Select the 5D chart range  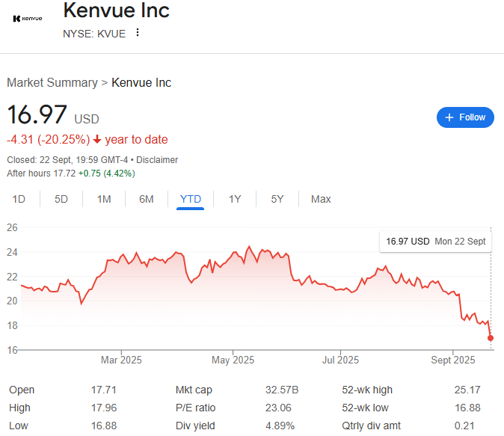pyautogui.click(x=61, y=199)
